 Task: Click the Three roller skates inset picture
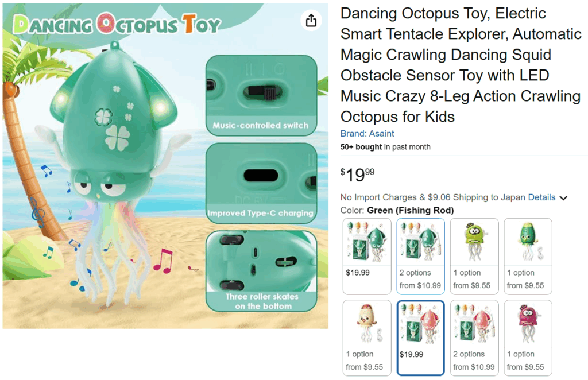coord(261,271)
